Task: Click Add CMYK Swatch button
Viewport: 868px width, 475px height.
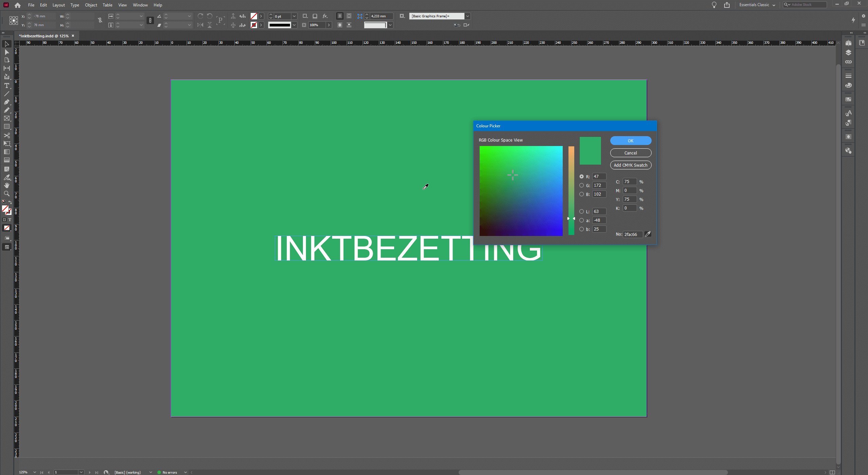Action: click(631, 165)
